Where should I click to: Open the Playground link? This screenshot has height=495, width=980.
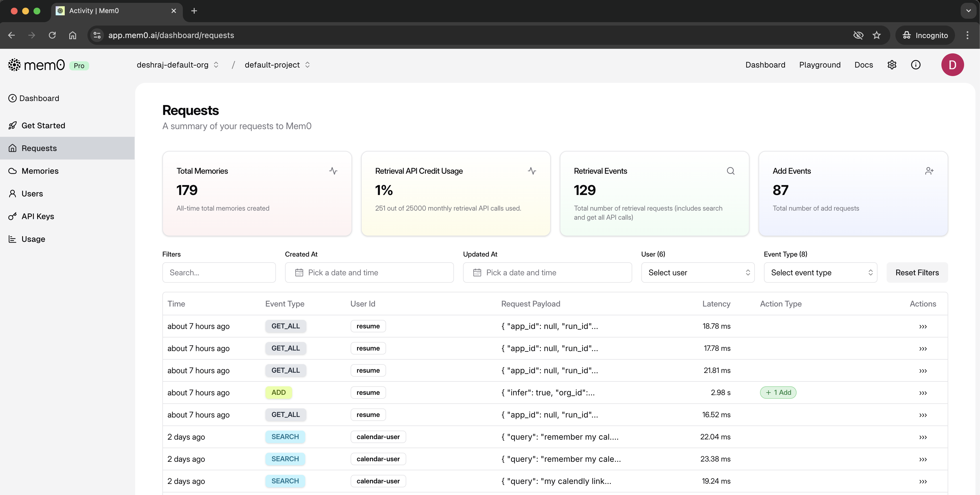click(819, 65)
